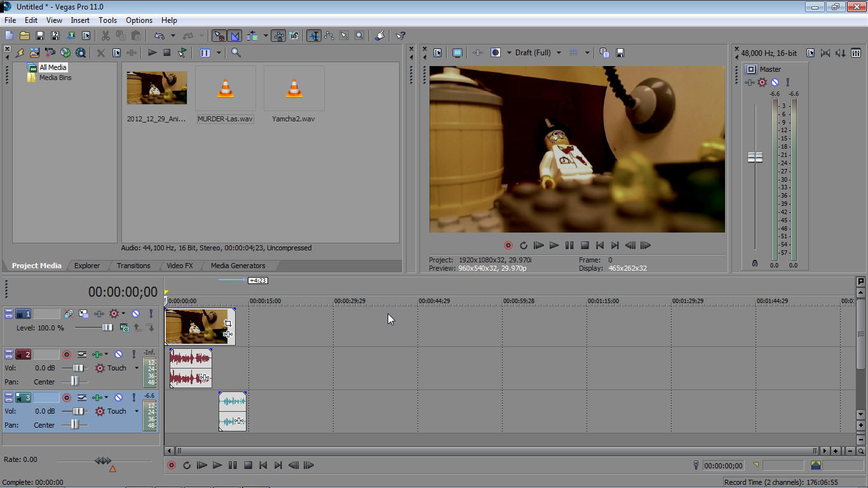The image size is (868, 488).
Task: Toggle the Split Screen View button in preview
Action: 496,53
